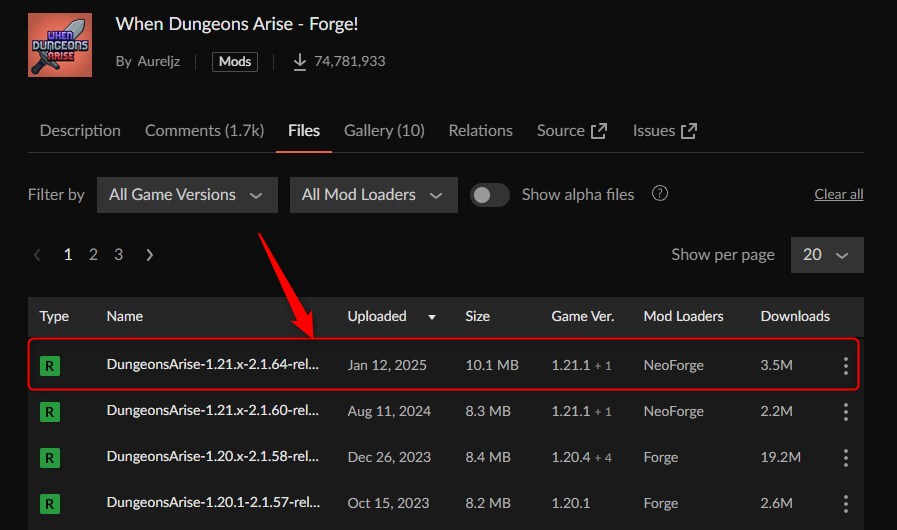Open more options for 2.1.57 file

(x=846, y=504)
